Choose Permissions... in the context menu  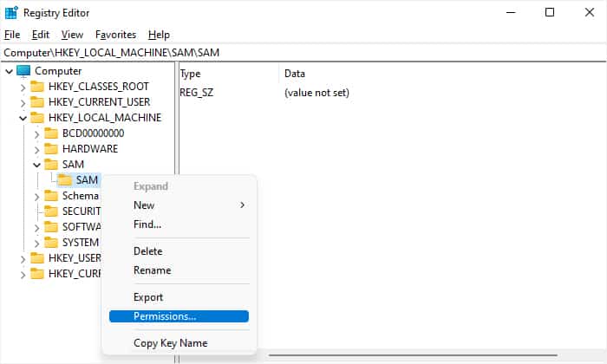[x=179, y=316]
